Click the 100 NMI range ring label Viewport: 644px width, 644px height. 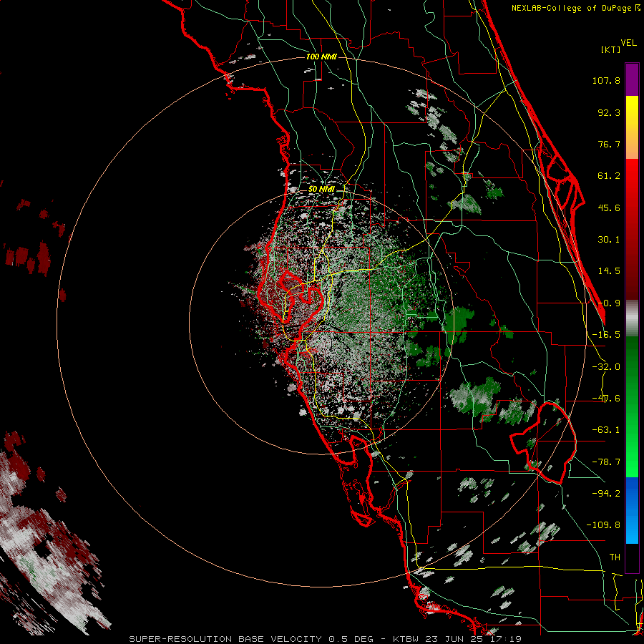click(x=321, y=57)
